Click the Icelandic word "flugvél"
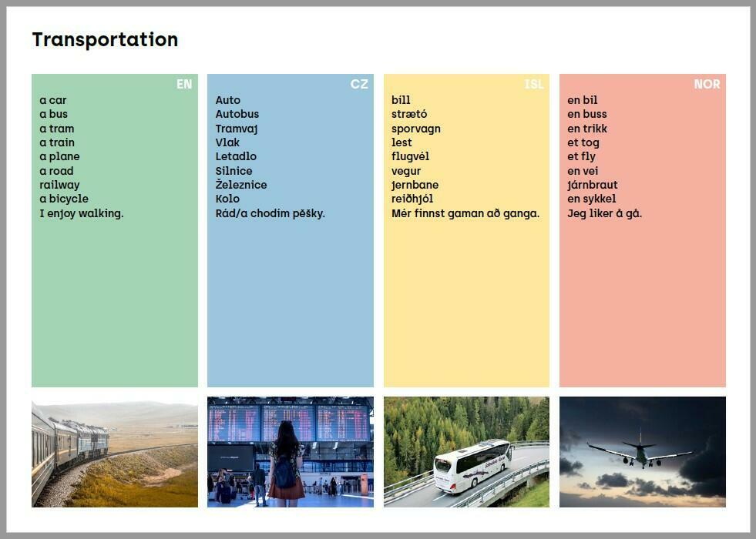This screenshot has height=539, width=756. 410,156
